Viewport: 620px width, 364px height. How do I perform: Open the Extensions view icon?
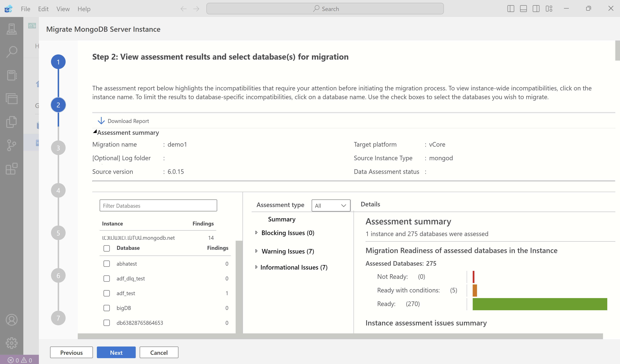click(x=11, y=169)
